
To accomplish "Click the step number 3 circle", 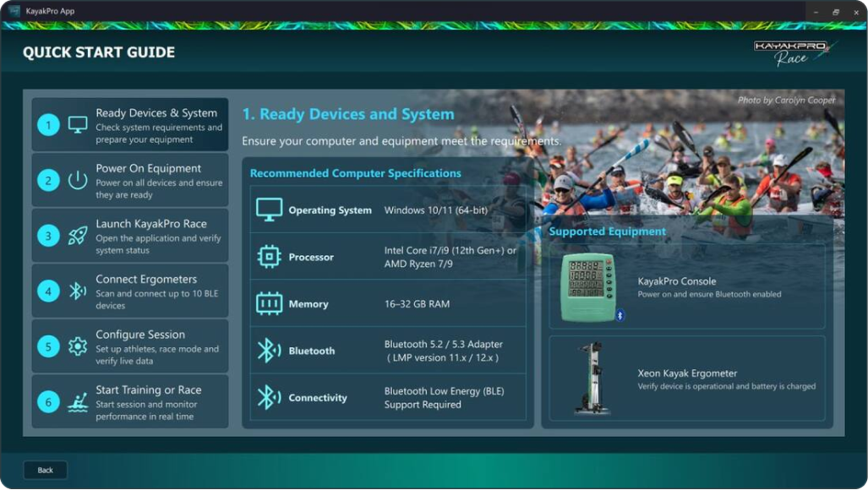I will [x=48, y=236].
